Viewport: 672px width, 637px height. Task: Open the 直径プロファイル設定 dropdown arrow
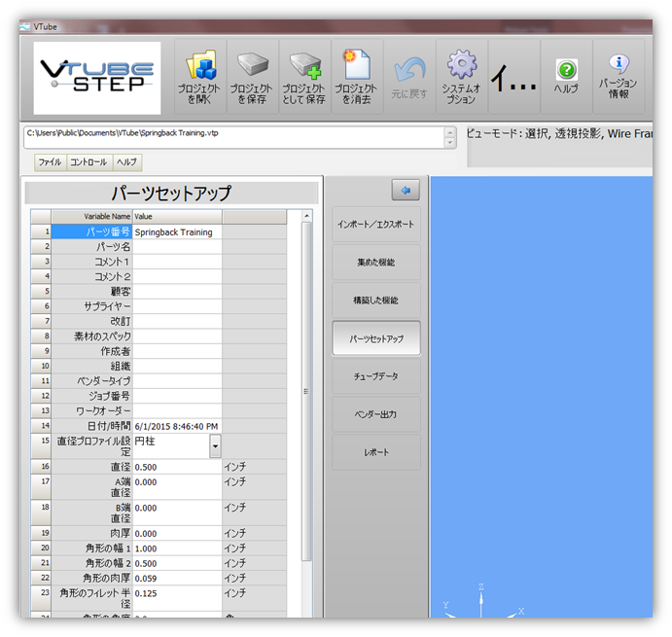point(215,446)
